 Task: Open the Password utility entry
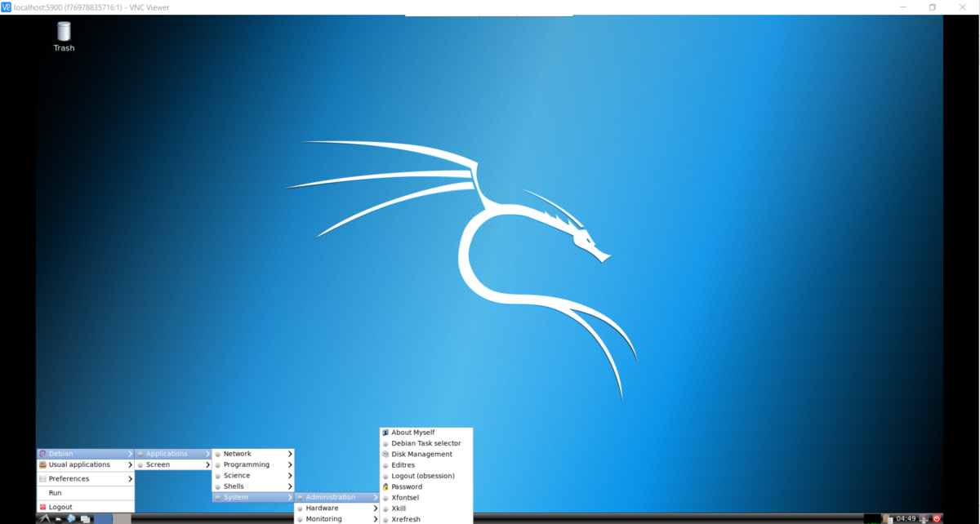(426, 486)
